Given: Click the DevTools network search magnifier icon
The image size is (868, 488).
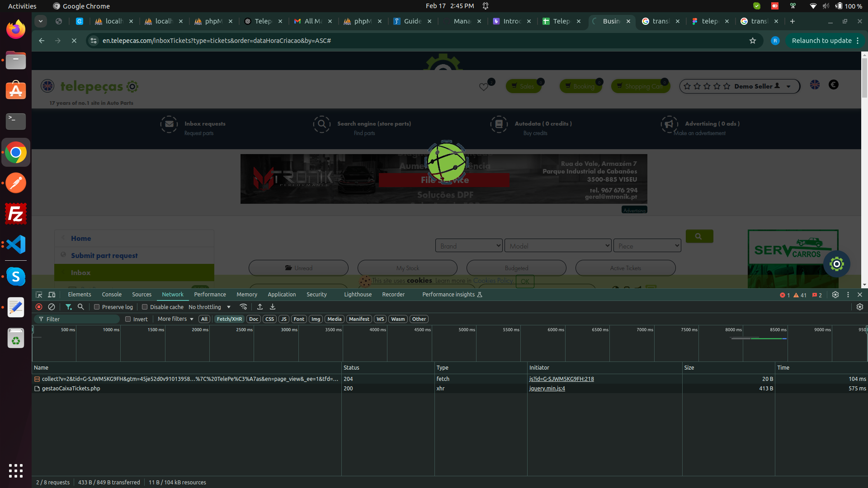Looking at the screenshot, I should click(x=81, y=307).
